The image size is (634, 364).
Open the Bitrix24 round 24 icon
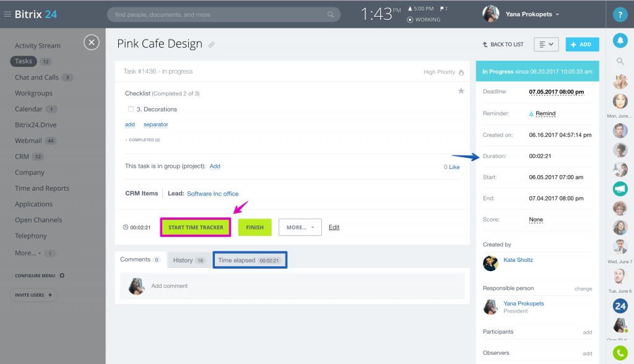tap(620, 306)
